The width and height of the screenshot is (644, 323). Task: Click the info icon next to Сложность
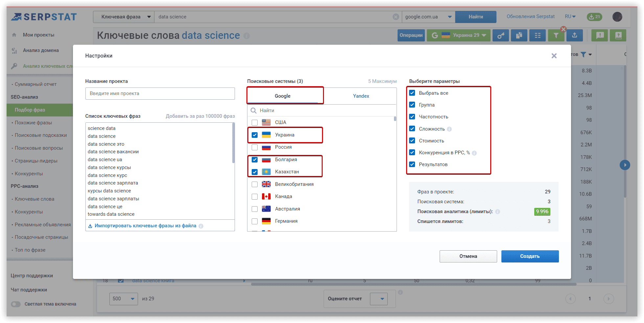click(x=449, y=129)
